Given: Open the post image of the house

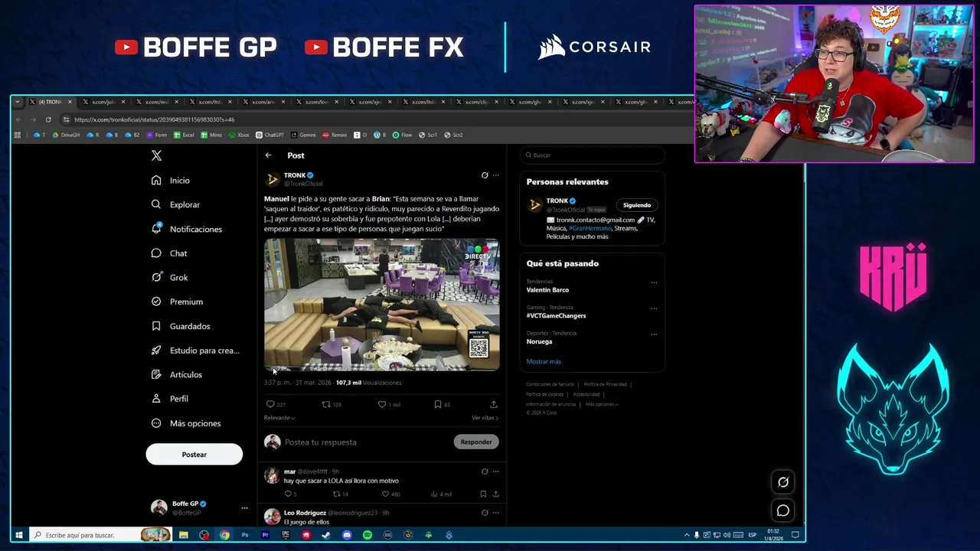Looking at the screenshot, I should point(382,305).
